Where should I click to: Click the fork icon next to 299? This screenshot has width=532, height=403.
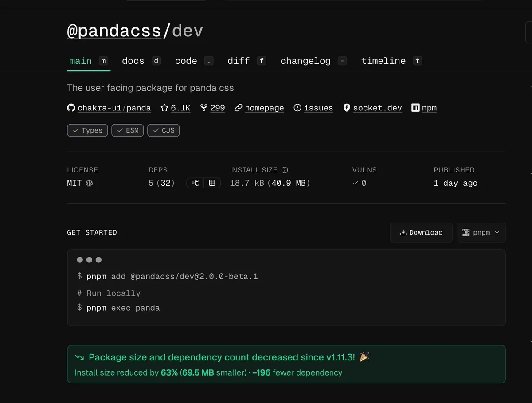pyautogui.click(x=204, y=108)
